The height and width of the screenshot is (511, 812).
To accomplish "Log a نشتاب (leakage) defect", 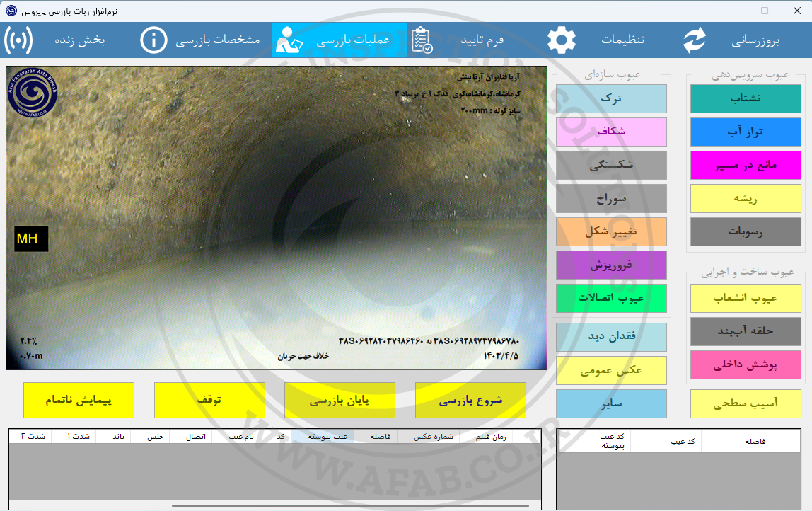I will point(746,98).
